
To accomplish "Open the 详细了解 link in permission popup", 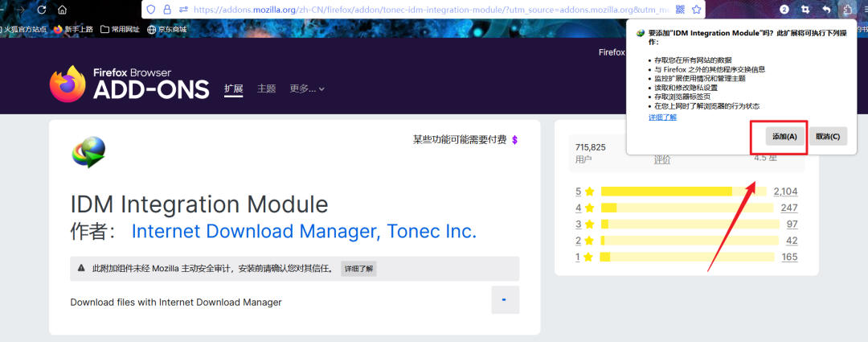I will point(662,117).
